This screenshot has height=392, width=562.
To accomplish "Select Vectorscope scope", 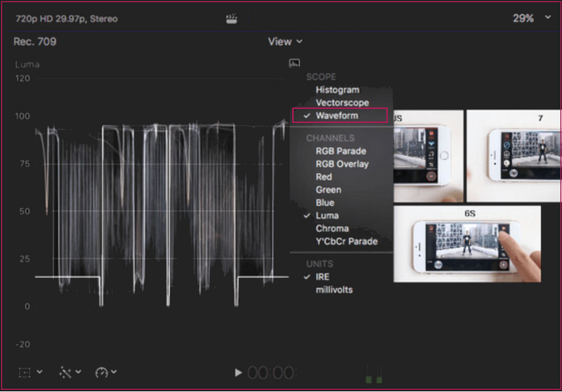I will pyautogui.click(x=342, y=103).
